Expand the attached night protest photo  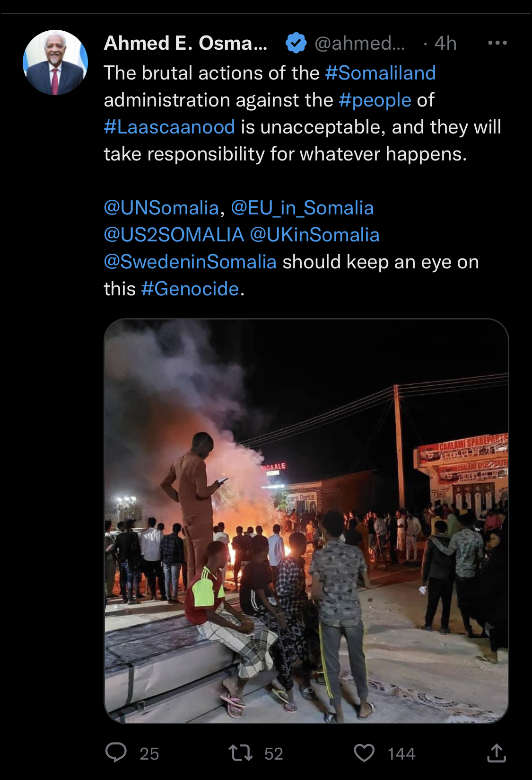click(306, 521)
